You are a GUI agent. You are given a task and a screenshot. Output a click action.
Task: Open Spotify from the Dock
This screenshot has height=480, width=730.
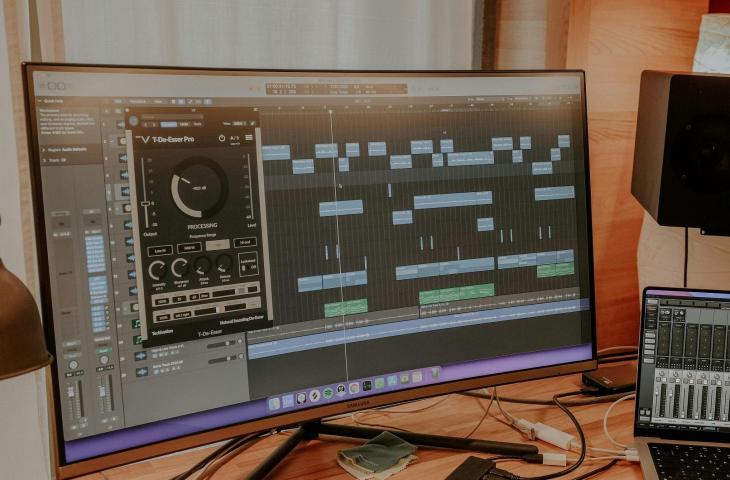pyautogui.click(x=328, y=393)
